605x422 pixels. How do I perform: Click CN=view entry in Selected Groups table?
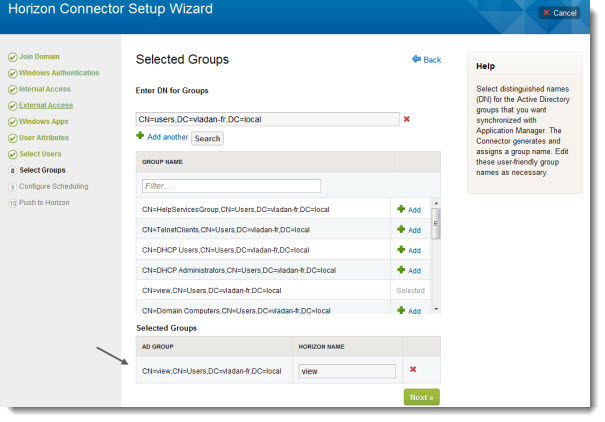click(211, 371)
